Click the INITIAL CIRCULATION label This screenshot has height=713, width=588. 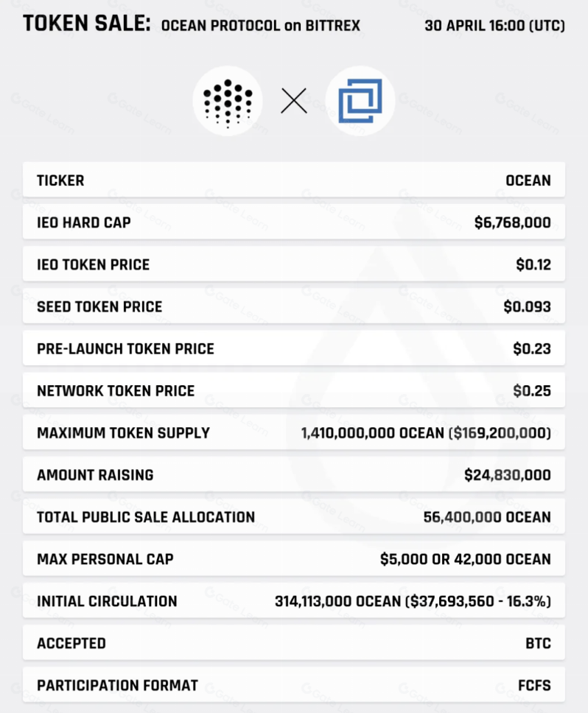(x=107, y=601)
